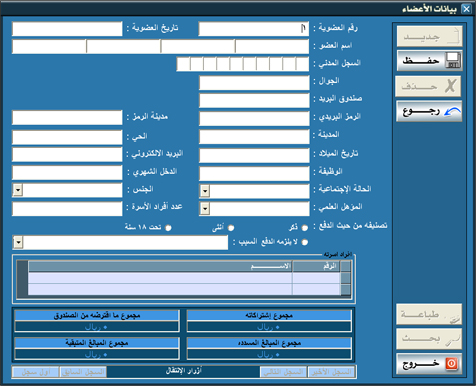Screen dimensions: 476x386
Task: Select the تحت ١٨ سنة radio option
Action: [168, 228]
